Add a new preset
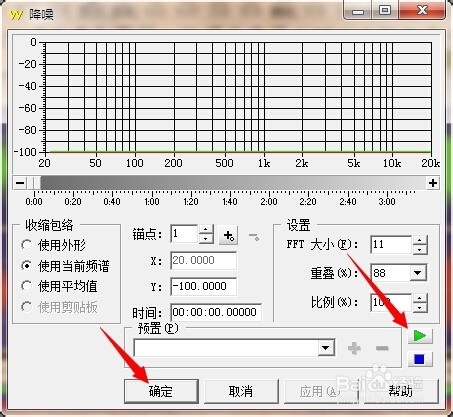Screen dimensions: 453x417 click(x=354, y=348)
